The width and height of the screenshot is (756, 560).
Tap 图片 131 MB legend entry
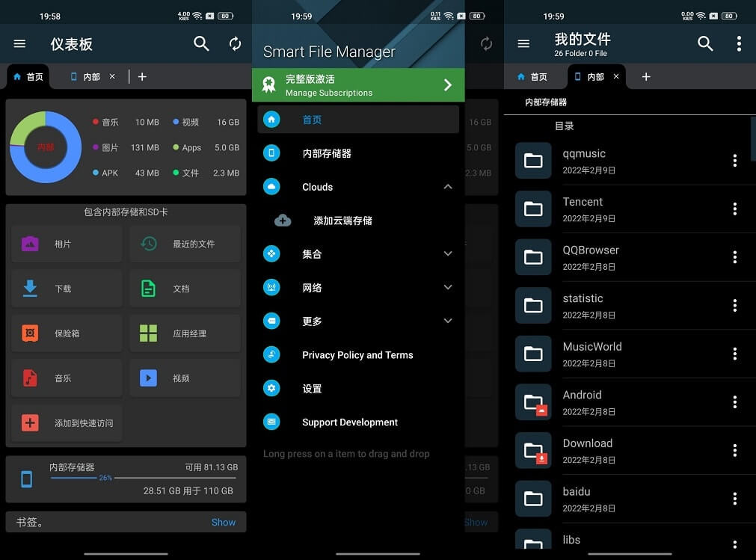[x=126, y=147]
